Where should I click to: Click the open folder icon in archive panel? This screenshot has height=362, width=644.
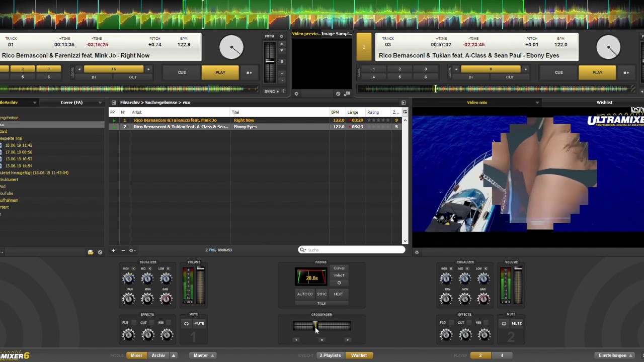tap(91, 252)
